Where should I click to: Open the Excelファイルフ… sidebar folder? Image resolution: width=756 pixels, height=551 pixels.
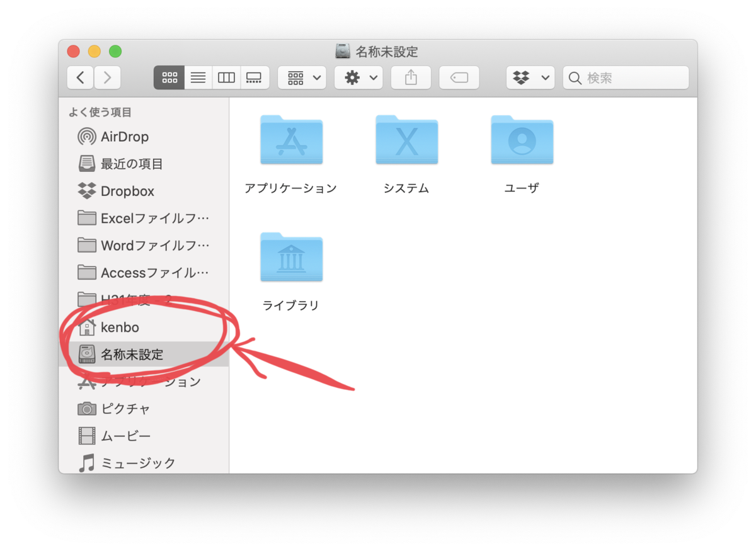click(144, 218)
